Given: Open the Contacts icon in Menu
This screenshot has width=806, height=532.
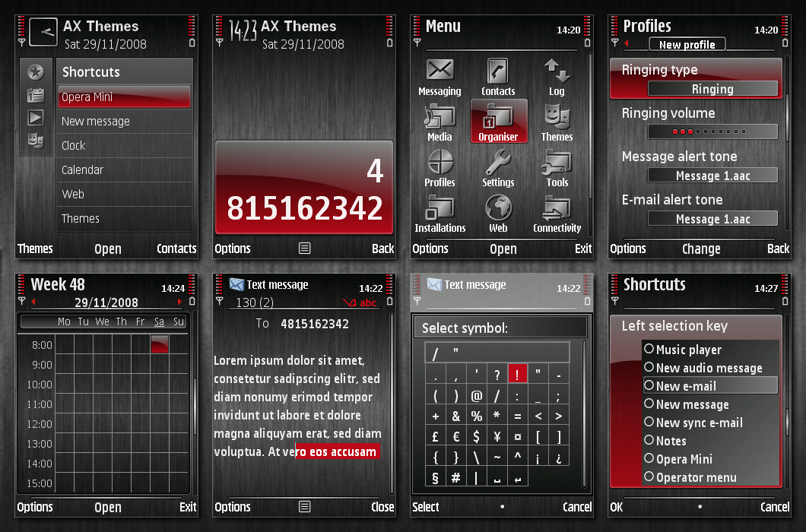Looking at the screenshot, I should (x=497, y=71).
